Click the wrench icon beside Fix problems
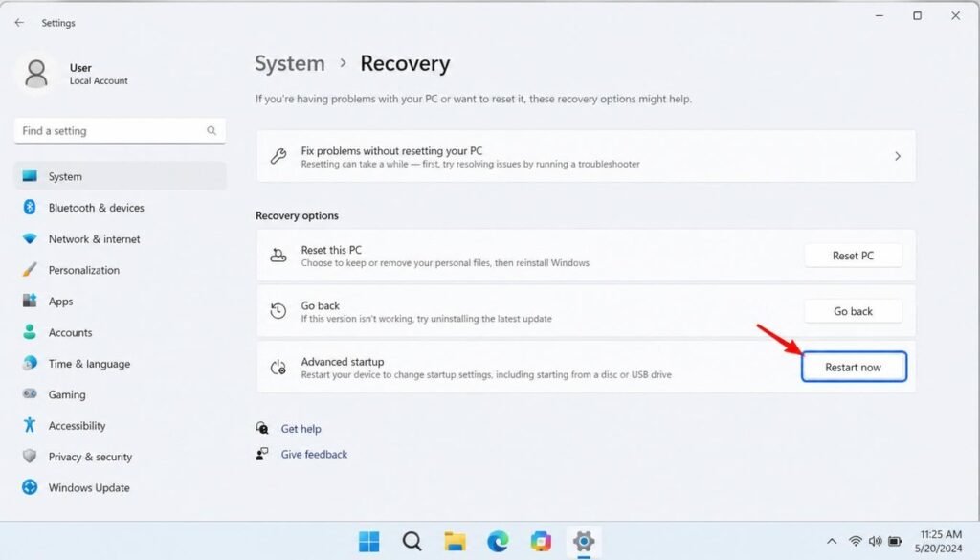The image size is (980, 560). pos(278,156)
